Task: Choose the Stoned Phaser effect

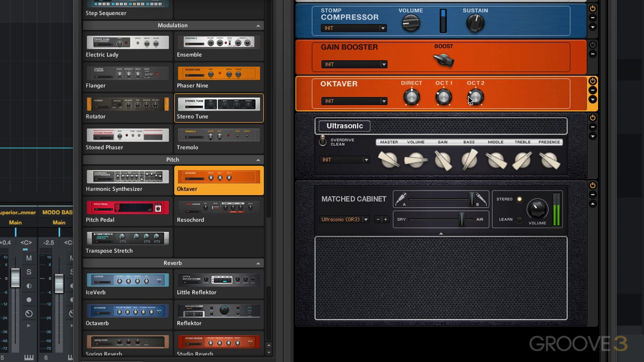Action: (x=128, y=139)
